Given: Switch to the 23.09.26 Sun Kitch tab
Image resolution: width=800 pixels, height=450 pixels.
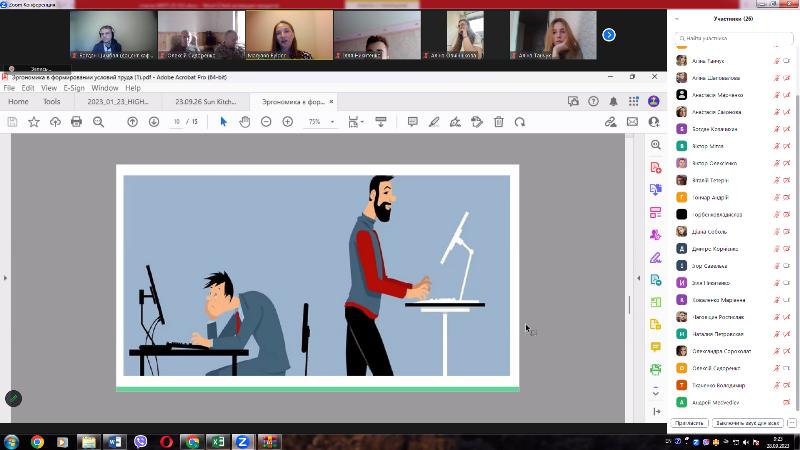Looking at the screenshot, I should [205, 101].
